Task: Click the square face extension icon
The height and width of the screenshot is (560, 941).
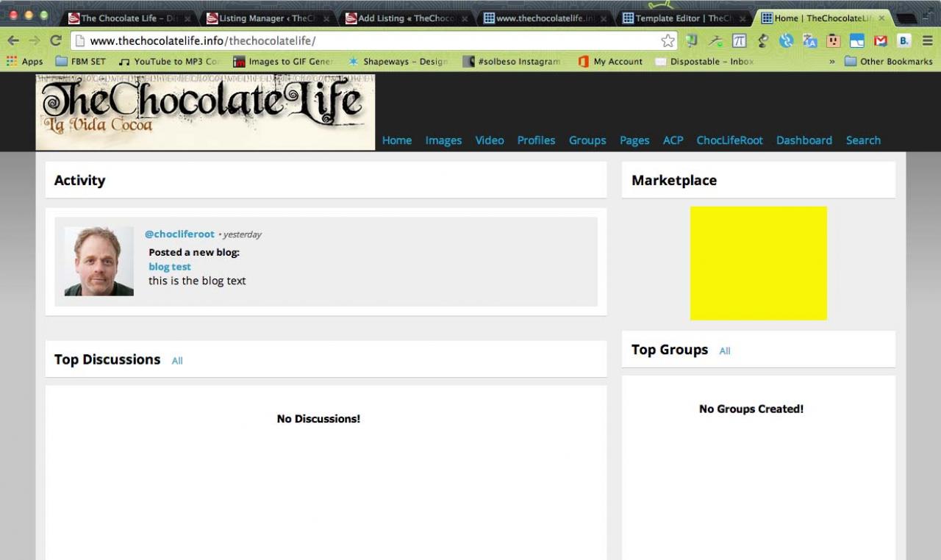Action: (834, 41)
